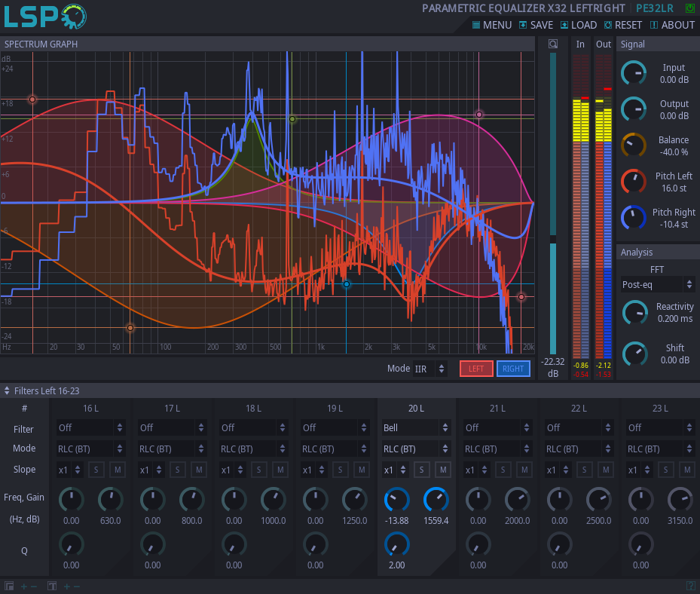The image size is (700, 594).
Task: Click the 23 L knob showing 3150.0
Action: 680,500
